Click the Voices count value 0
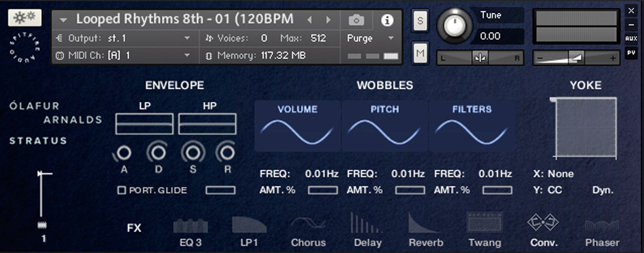This screenshot has height=253, width=644. tap(264, 38)
